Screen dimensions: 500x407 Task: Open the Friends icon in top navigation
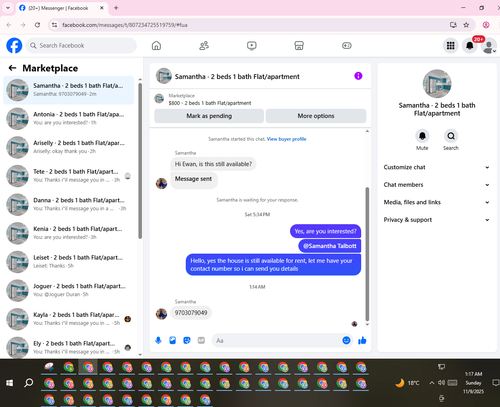pyautogui.click(x=204, y=46)
